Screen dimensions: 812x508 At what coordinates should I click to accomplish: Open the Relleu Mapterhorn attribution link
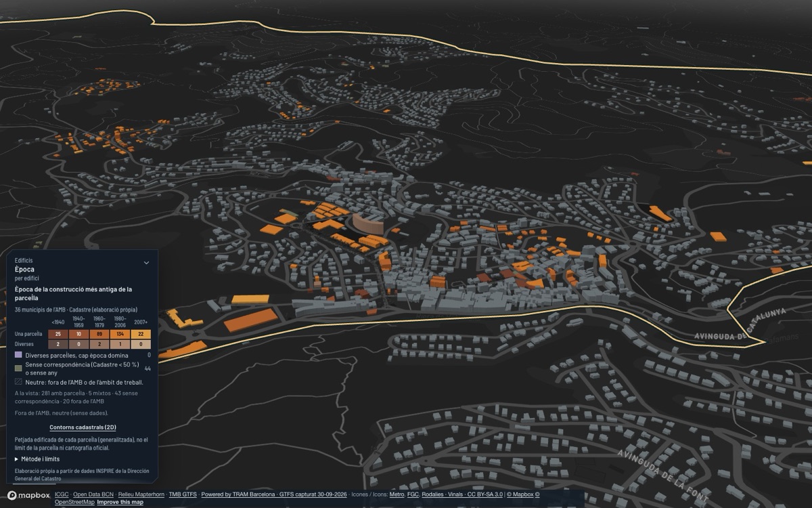click(x=141, y=494)
